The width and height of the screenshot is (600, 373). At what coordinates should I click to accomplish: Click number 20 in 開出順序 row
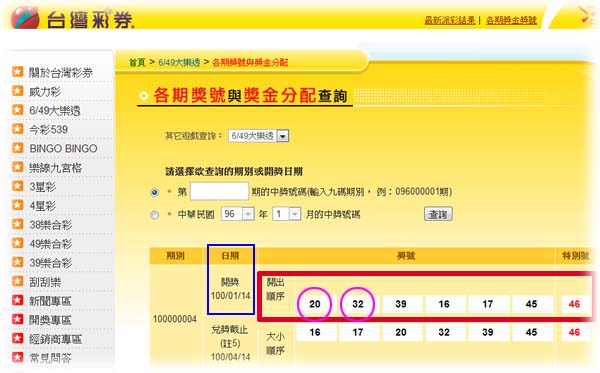315,304
